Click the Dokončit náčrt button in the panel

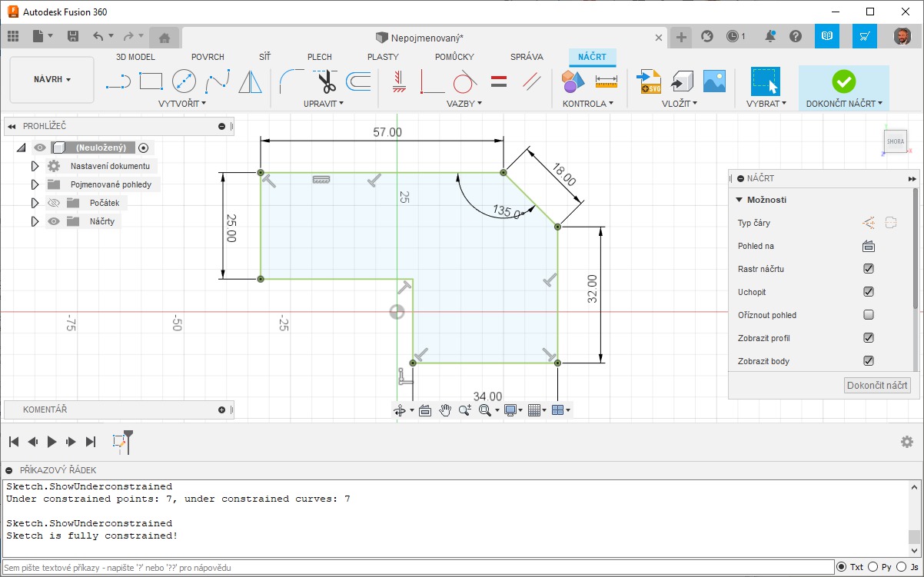(x=876, y=386)
